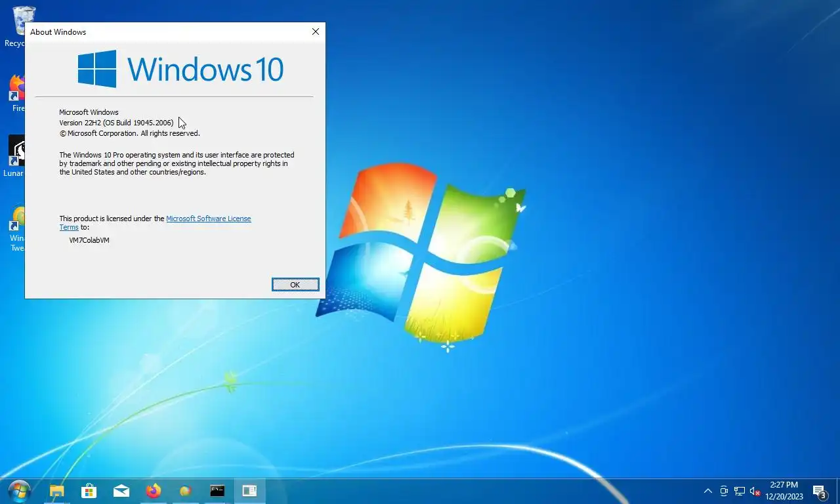Click the 'Microsoft Windows' heading text
Viewport: 840px width, 504px height.
(x=89, y=112)
